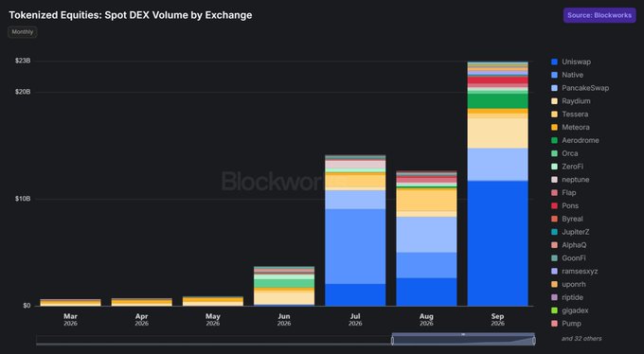Toggle Uniswap series in legend
The width and height of the screenshot is (644, 354).
pos(571,62)
